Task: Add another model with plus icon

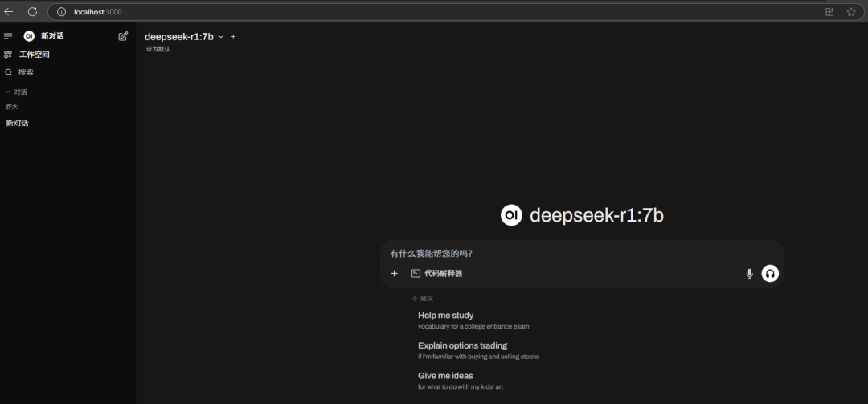Action: 233,36
